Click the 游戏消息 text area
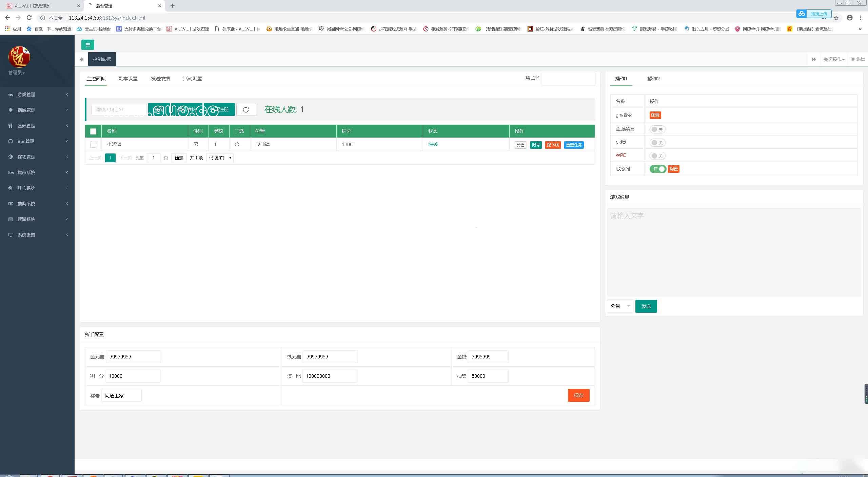The image size is (868, 477). pos(734,252)
